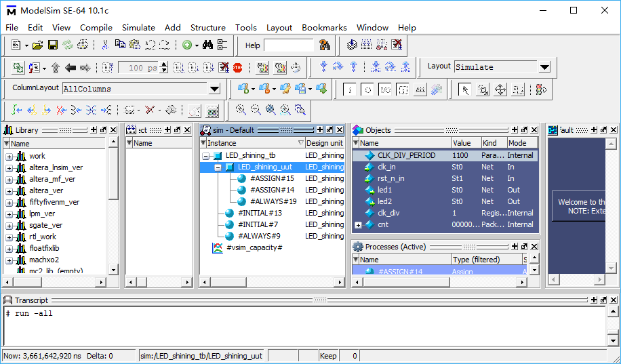The width and height of the screenshot is (621, 364).
Task: Select the #INITIAL#13 process
Action: pos(260,213)
